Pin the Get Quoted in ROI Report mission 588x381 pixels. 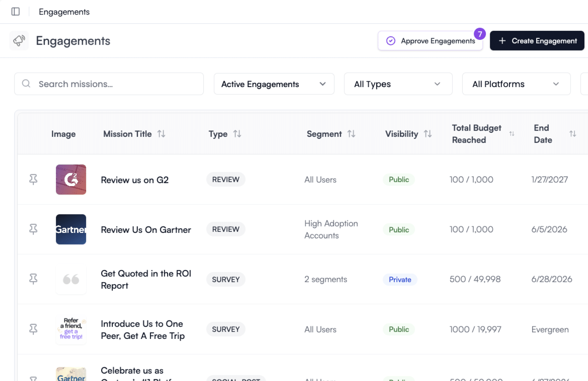tap(33, 279)
